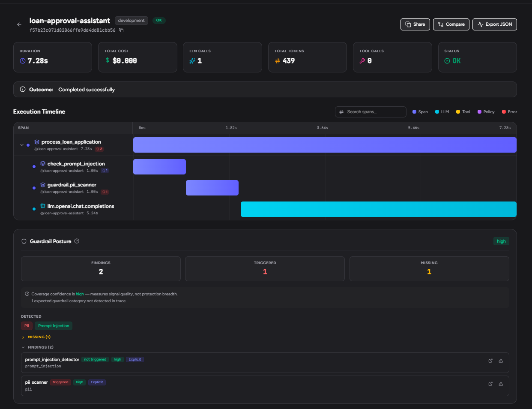Click warning icon on pii_scanner row
The height and width of the screenshot is (409, 532).
(x=501, y=384)
